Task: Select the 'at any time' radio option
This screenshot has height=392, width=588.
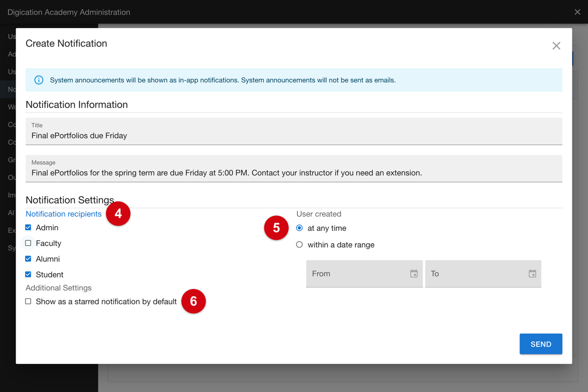Action: [x=299, y=228]
